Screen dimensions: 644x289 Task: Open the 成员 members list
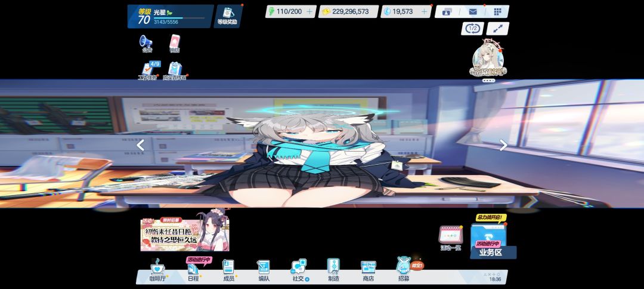click(x=228, y=271)
